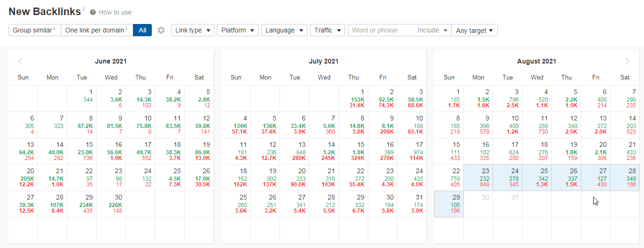Choose August 29 calendar day

coord(449,204)
